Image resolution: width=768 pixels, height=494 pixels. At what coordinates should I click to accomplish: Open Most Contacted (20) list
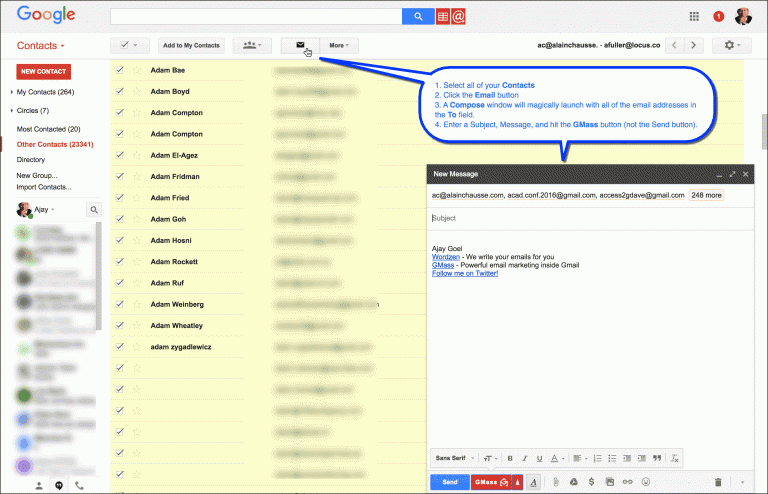click(x=48, y=129)
